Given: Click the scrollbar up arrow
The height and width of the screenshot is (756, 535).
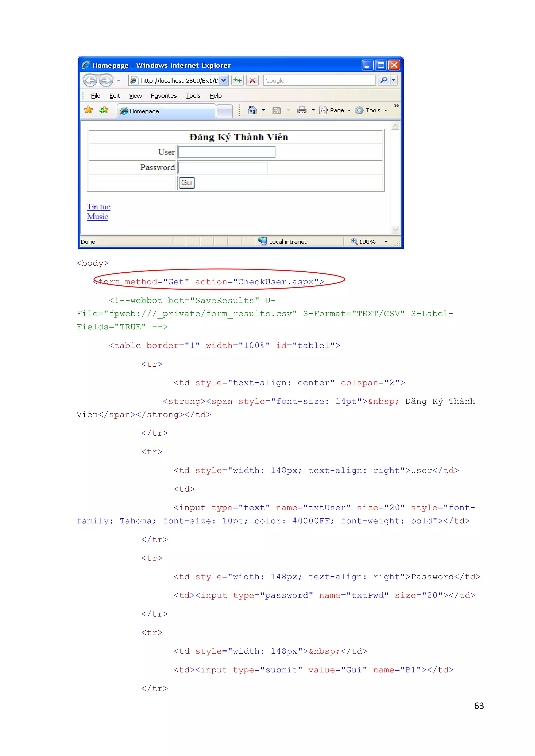Looking at the screenshot, I should point(395,126).
